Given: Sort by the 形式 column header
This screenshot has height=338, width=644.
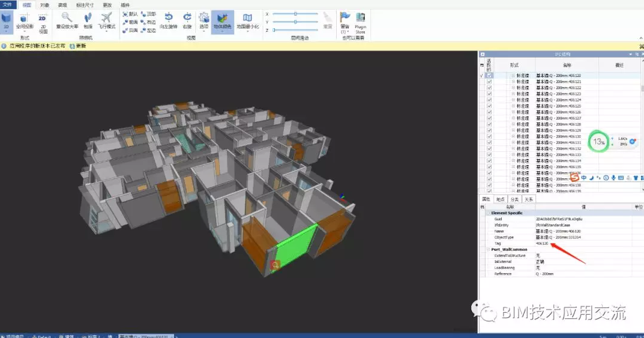Looking at the screenshot, I should (514, 65).
